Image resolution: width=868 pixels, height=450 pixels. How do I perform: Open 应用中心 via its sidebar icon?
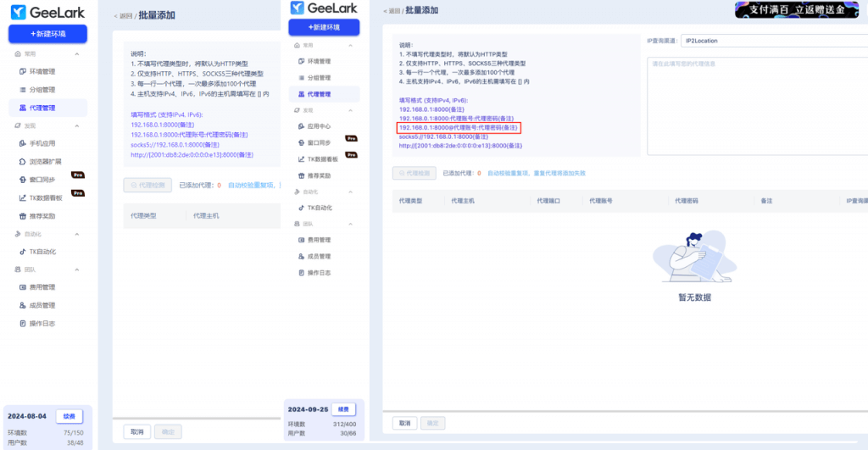300,125
